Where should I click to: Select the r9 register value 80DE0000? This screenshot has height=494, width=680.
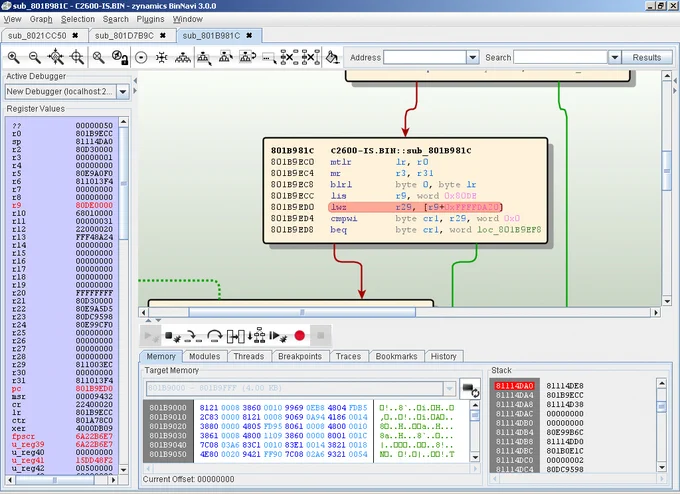tap(94, 205)
